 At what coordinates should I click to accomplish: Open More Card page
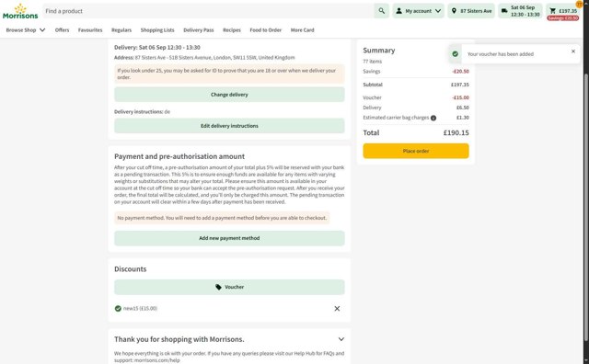303,30
